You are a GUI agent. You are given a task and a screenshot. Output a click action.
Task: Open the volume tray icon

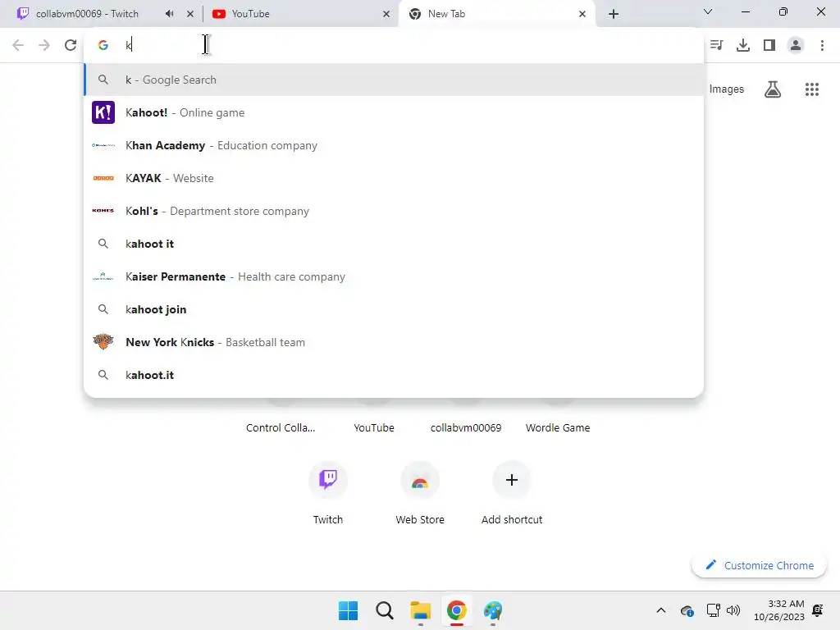[733, 610]
